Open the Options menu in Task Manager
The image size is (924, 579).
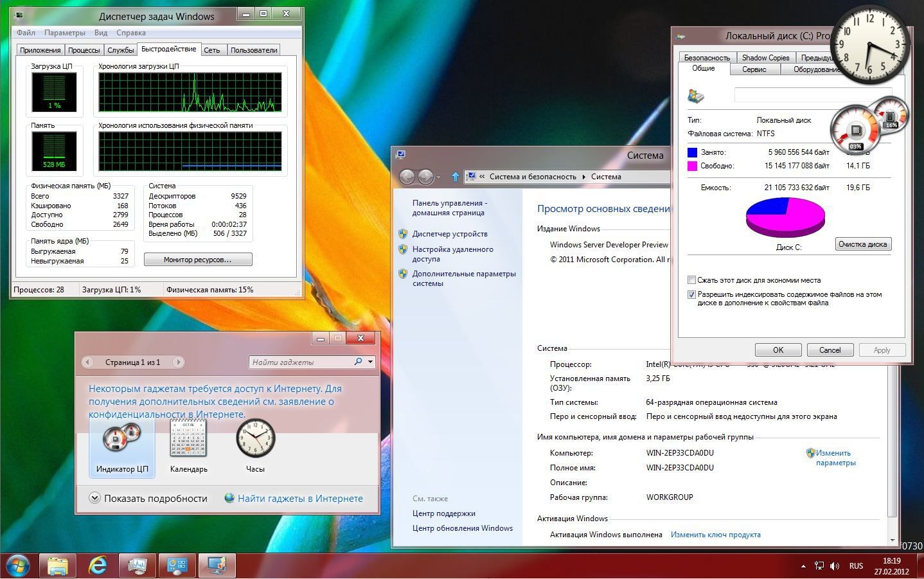(65, 33)
